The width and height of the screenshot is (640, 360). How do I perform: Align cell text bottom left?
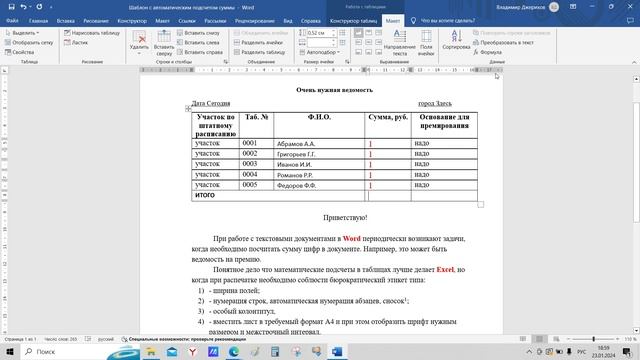pos(358,52)
